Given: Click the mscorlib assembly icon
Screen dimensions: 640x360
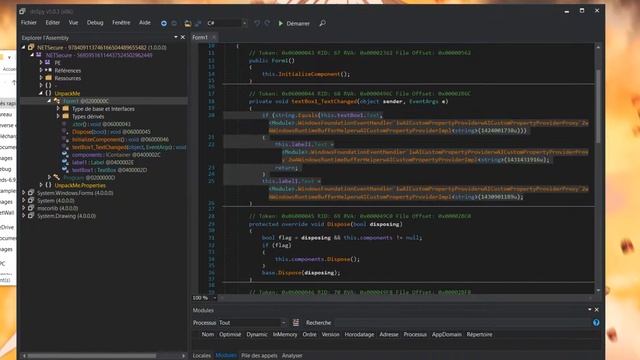Looking at the screenshot, I should point(31,208).
